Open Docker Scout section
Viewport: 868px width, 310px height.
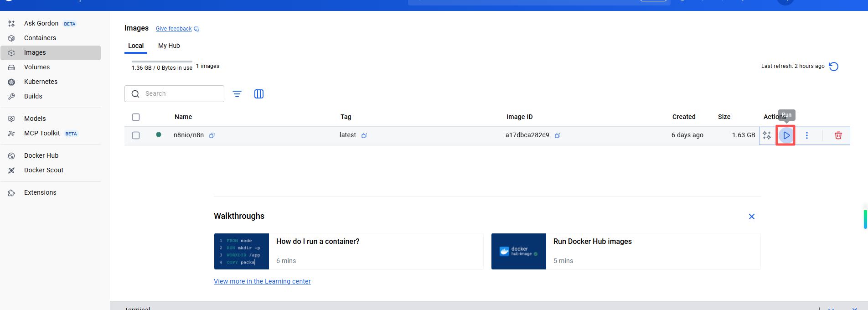pyautogui.click(x=51, y=170)
